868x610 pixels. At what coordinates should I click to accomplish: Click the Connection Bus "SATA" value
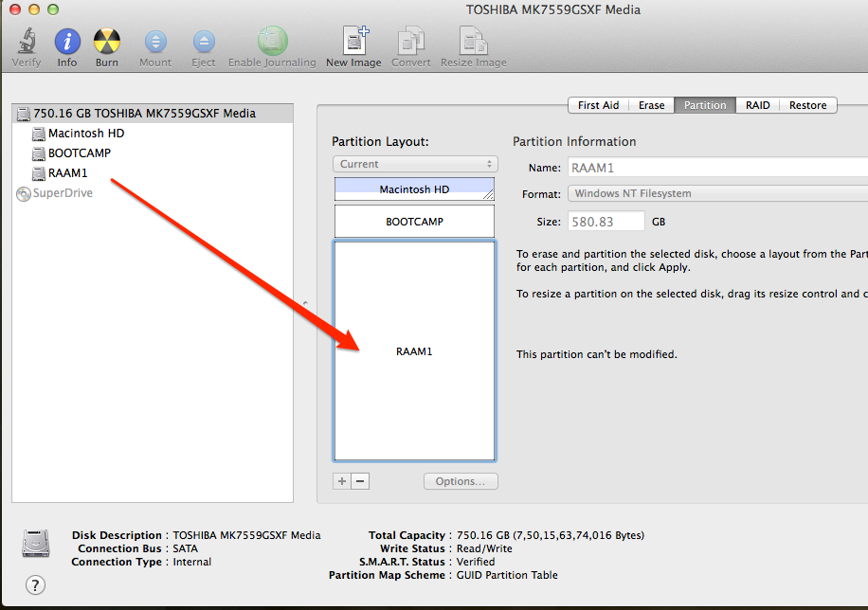[186, 548]
